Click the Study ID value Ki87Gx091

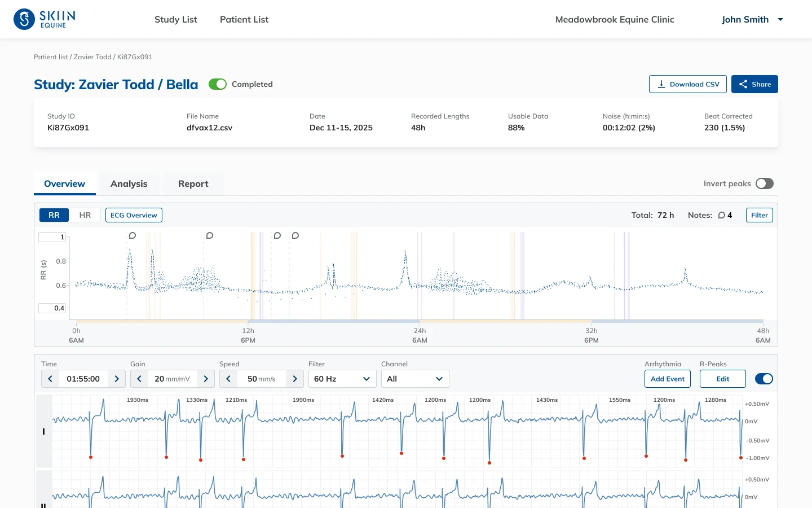pyautogui.click(x=68, y=128)
